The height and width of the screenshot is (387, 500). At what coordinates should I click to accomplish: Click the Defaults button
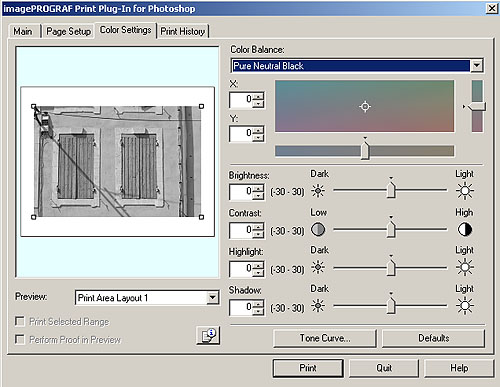point(433,338)
